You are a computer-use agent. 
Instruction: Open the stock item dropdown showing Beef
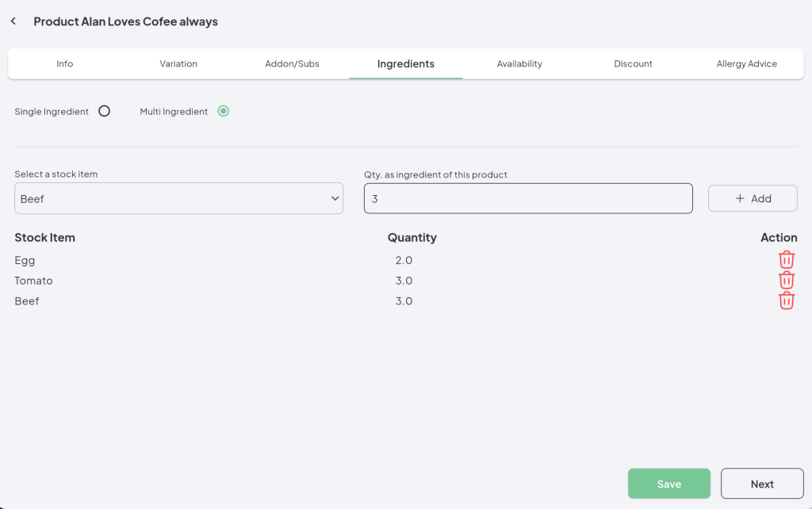178,198
